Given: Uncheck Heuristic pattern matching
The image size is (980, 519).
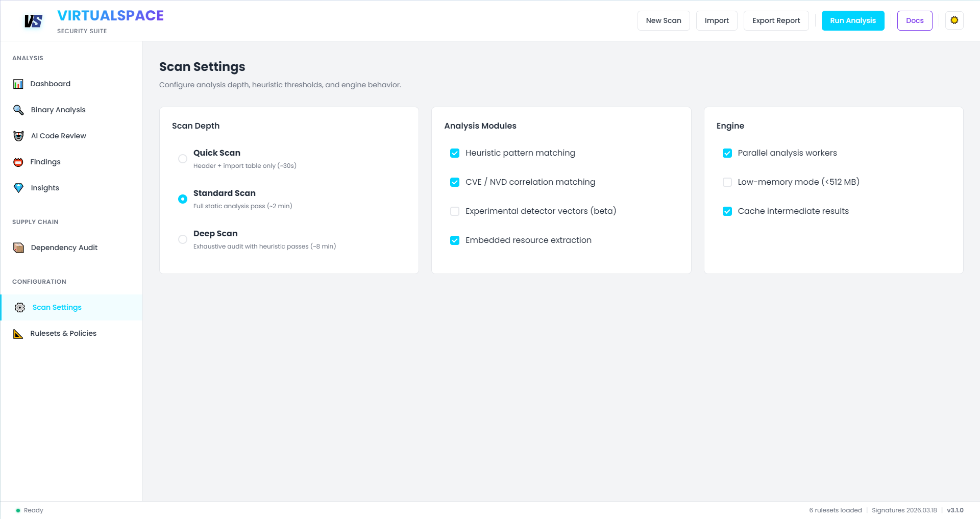Looking at the screenshot, I should 455,153.
